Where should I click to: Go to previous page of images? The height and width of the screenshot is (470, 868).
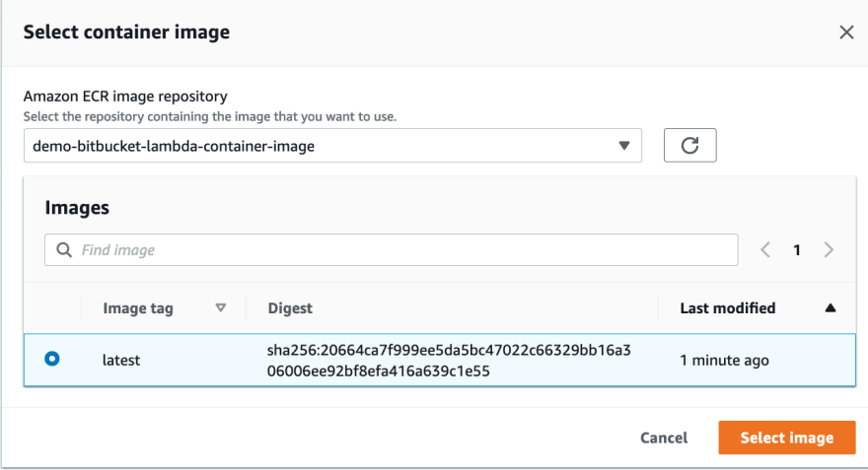(x=765, y=250)
